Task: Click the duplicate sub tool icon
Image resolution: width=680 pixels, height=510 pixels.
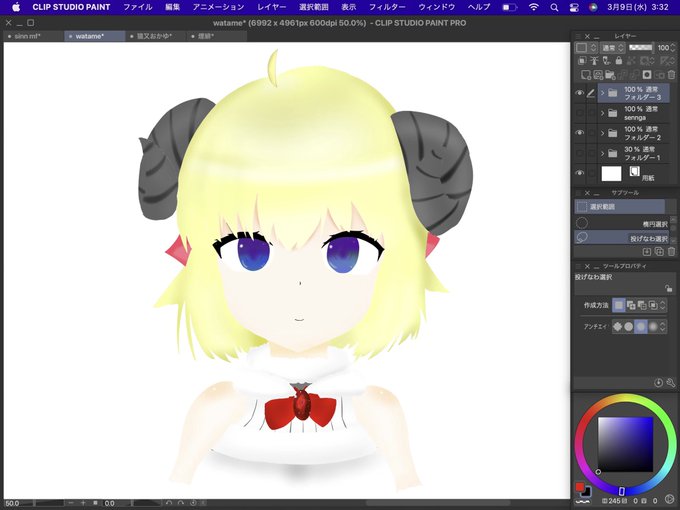Action: click(x=659, y=252)
